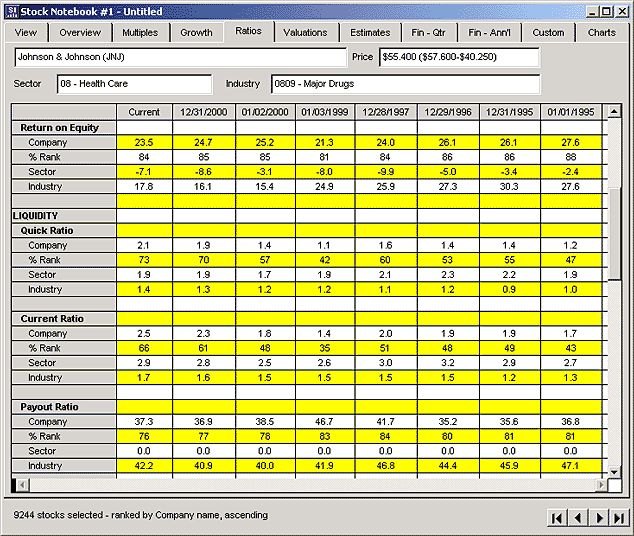Image resolution: width=634 pixels, height=536 pixels.
Task: Click the 01/03/1999 payout company value 46.7
Action: (x=325, y=422)
